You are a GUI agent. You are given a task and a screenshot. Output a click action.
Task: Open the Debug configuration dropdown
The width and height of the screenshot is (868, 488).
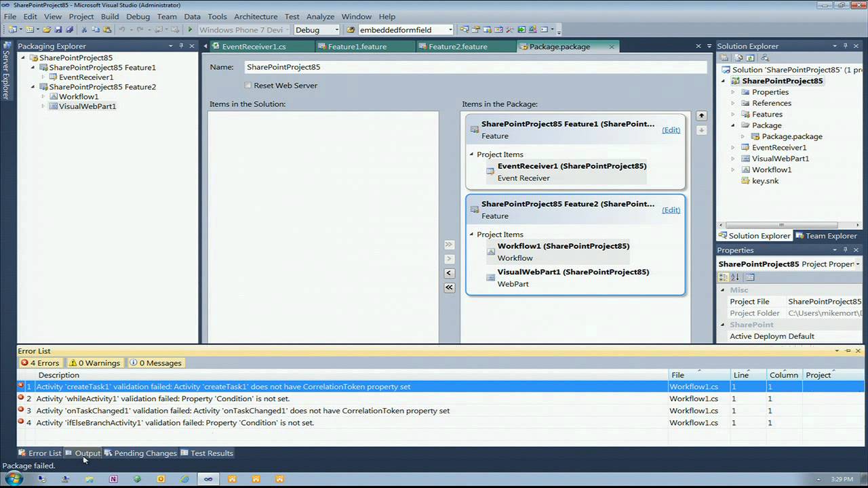(x=336, y=30)
